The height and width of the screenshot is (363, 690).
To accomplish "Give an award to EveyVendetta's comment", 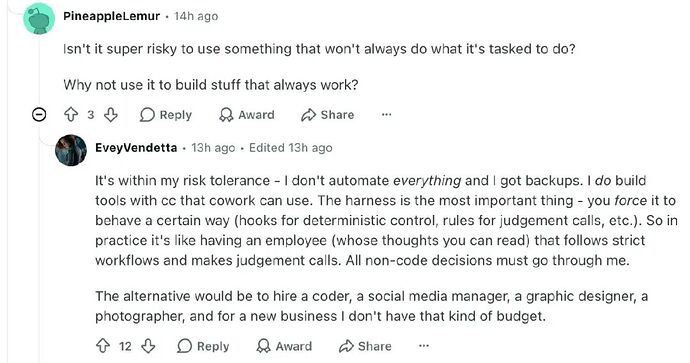I will click(284, 346).
